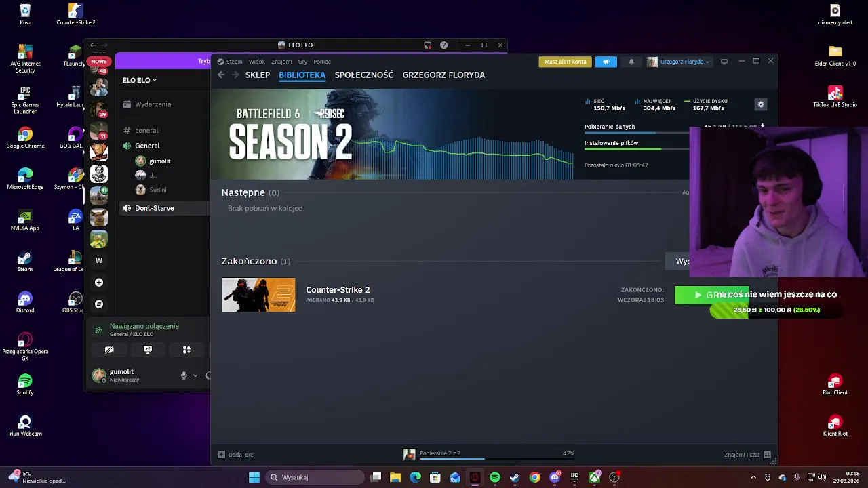Open the # general text channel in Discord
This screenshot has width=868, height=488.
146,130
